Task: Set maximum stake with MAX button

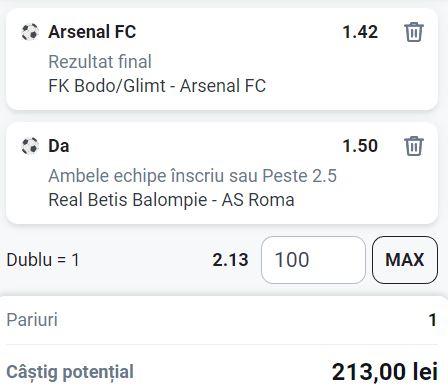Action: coord(405,260)
